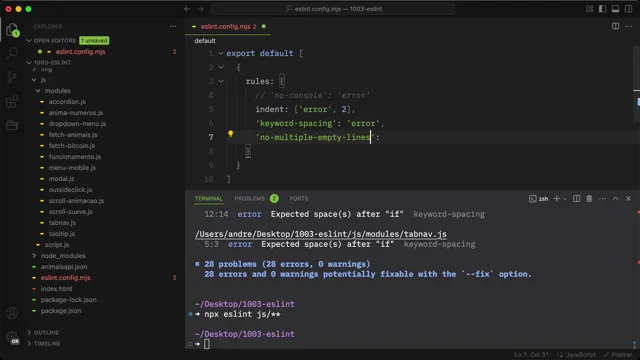Click the lightbulb code action on line 7
Image resolution: width=640 pixels, height=360 pixels.
tap(231, 133)
